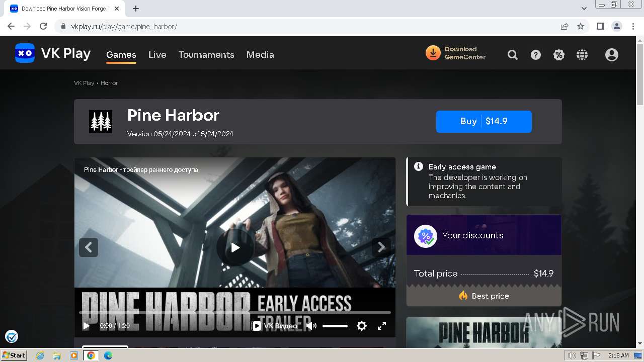Switch to the Live tab
Image resolution: width=644 pixels, height=362 pixels.
point(157,55)
